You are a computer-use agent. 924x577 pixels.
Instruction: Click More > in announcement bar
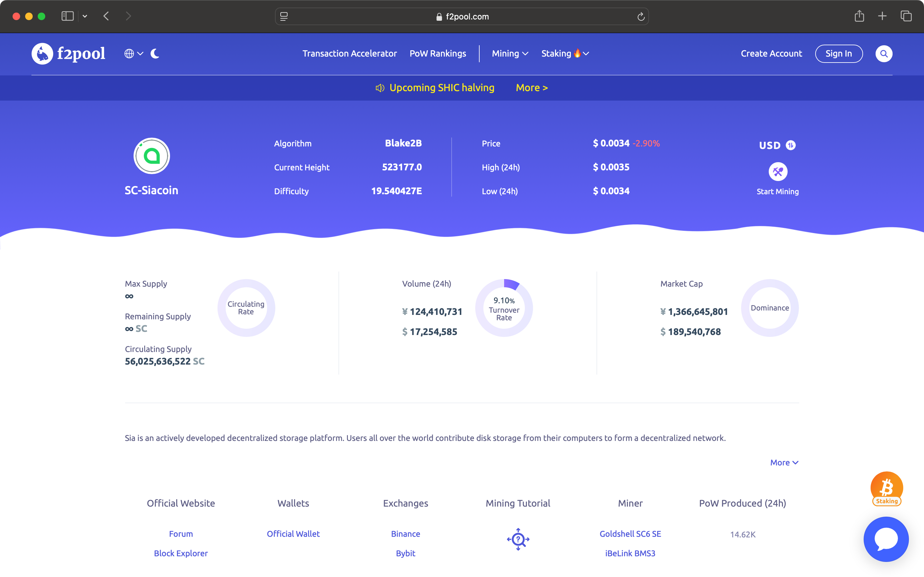(x=532, y=88)
